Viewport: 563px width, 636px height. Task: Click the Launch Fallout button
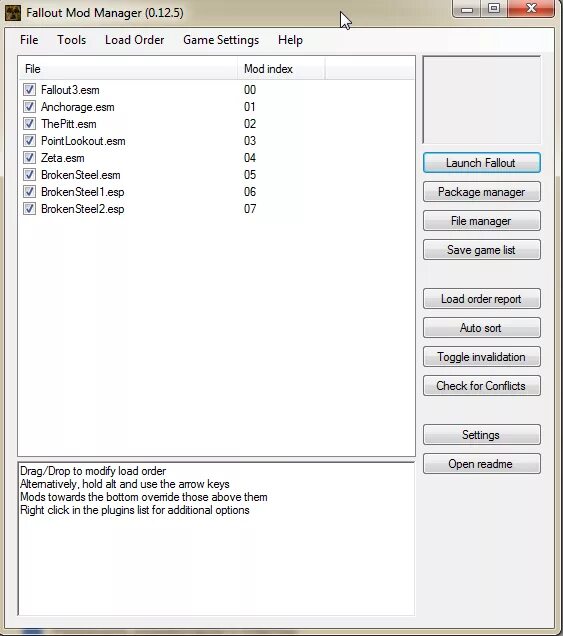[x=481, y=163]
